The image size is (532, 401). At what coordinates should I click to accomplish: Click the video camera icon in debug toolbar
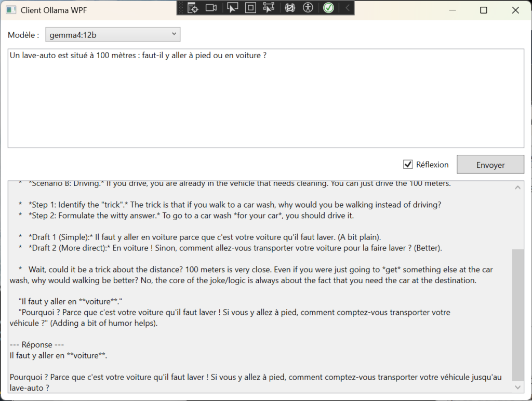coord(211,8)
